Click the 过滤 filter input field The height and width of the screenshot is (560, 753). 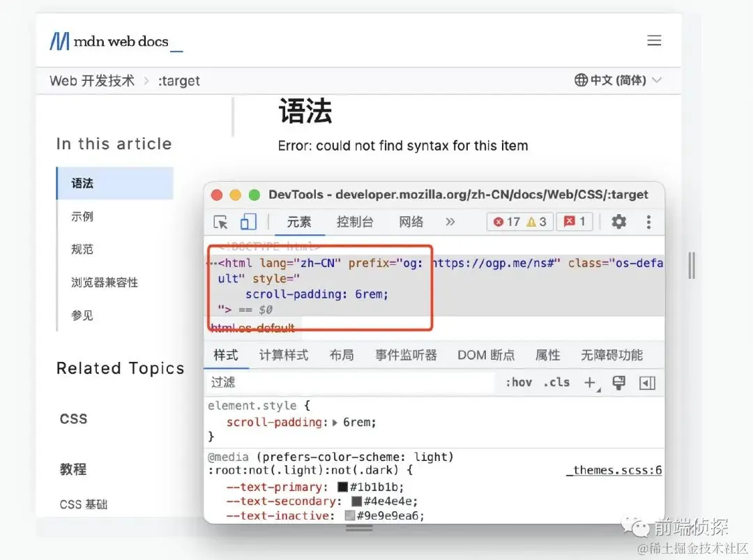click(351, 383)
